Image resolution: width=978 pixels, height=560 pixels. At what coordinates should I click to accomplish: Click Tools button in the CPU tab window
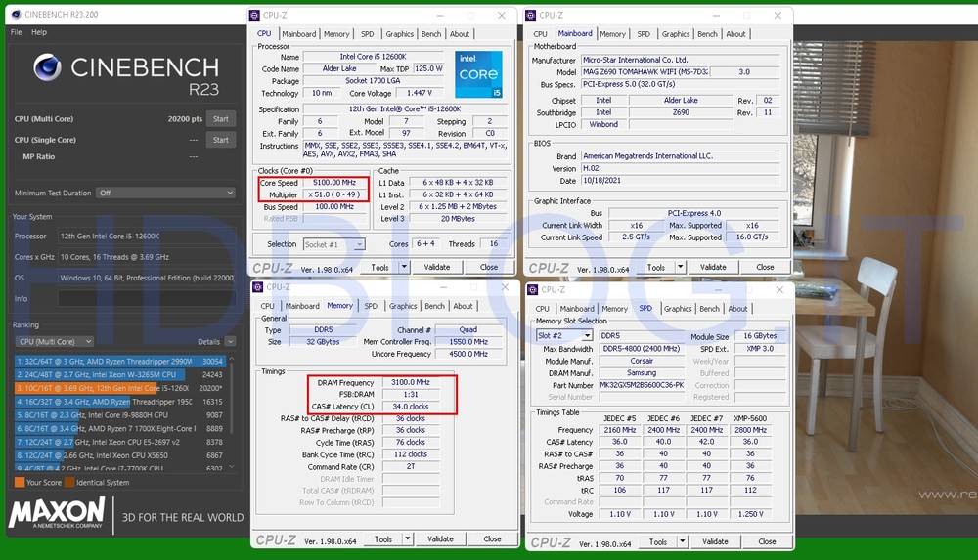point(379,267)
